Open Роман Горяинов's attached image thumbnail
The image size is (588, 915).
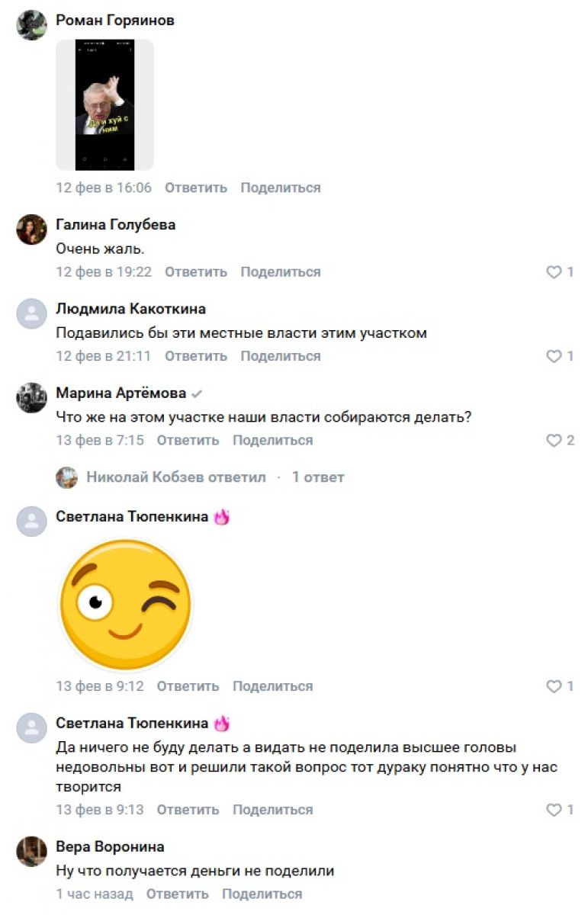coord(105,104)
